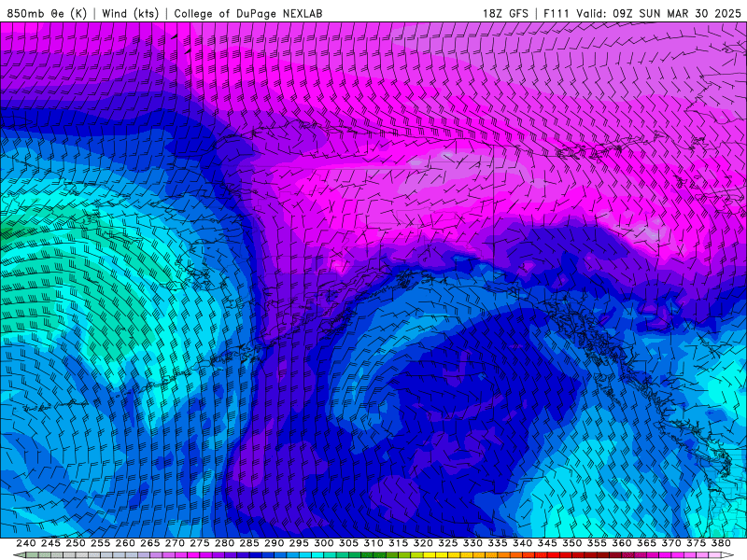Click the 'Wind (kts)' header label
This screenshot has height=560, width=747.
[x=130, y=13]
